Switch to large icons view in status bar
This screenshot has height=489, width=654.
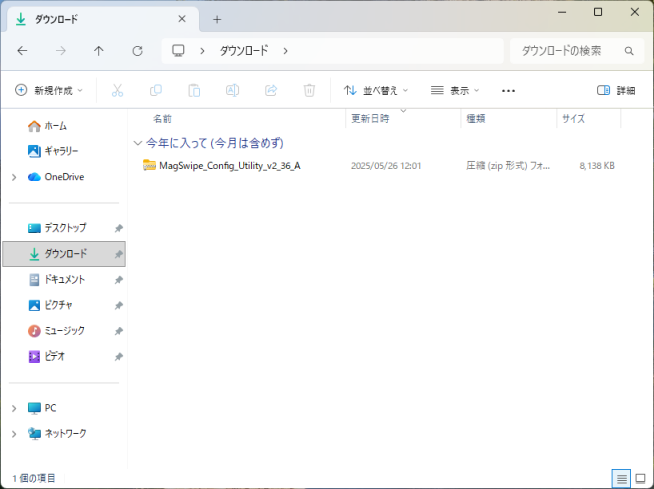tap(640, 478)
